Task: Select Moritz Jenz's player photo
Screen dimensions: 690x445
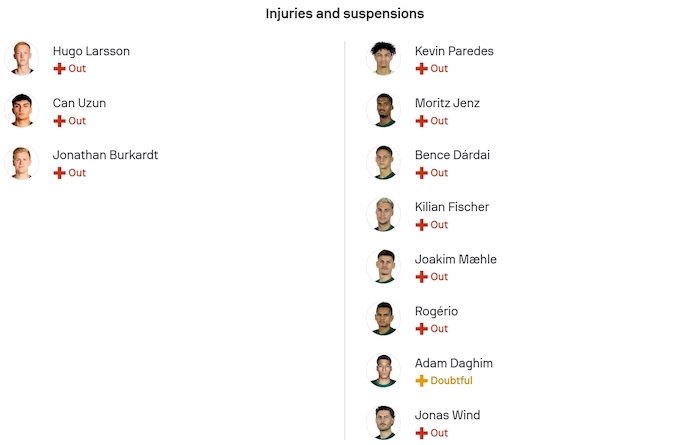Action: 384,111
